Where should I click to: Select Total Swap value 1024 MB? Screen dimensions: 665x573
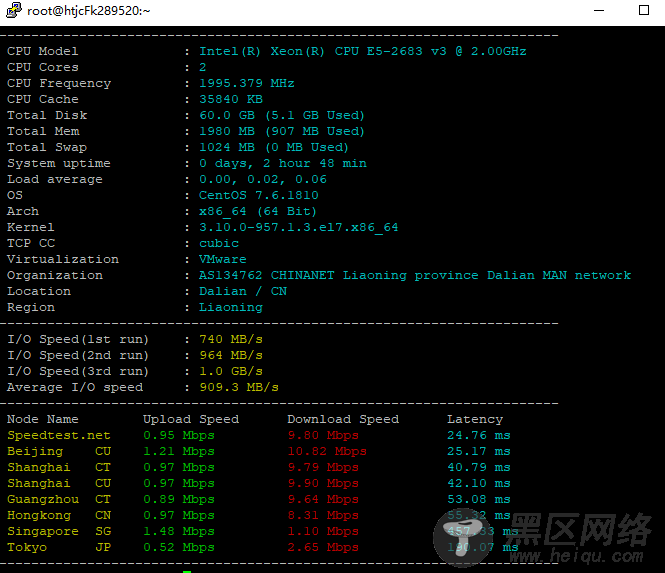pos(227,147)
